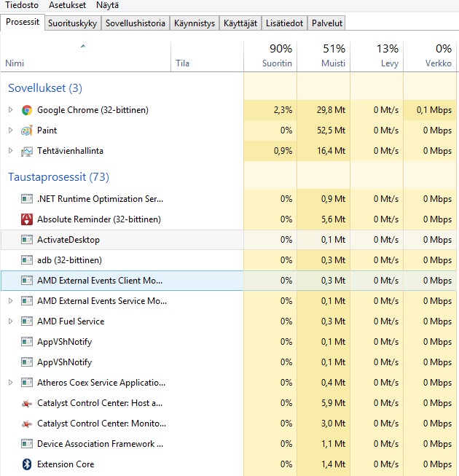Select the Prosessit tab

coord(23,22)
